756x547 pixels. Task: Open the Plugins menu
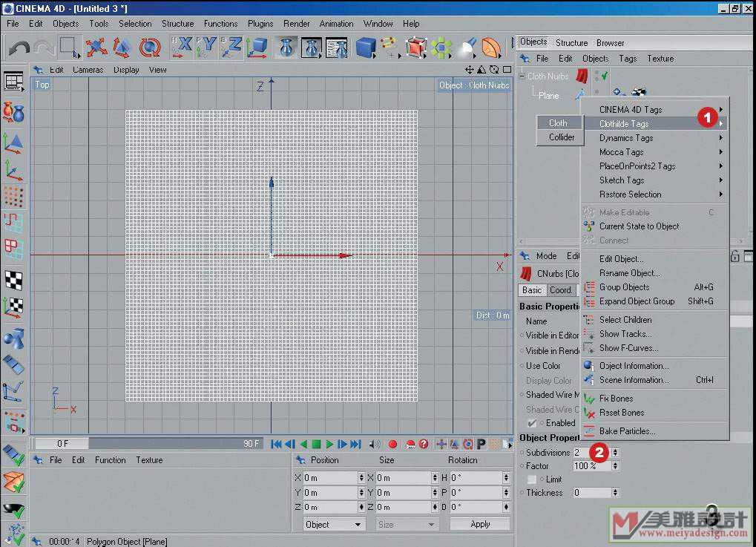[260, 24]
